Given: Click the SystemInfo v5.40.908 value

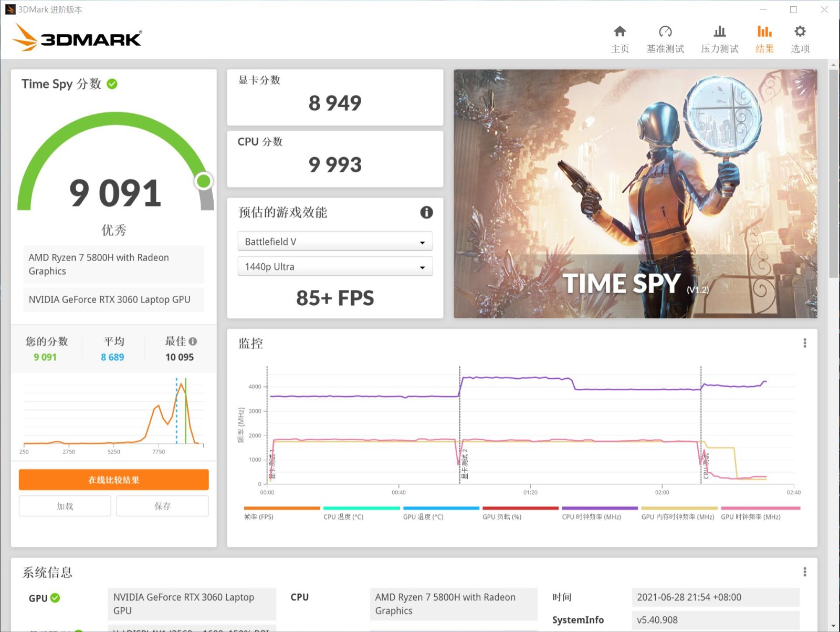Looking at the screenshot, I should tap(716, 620).
